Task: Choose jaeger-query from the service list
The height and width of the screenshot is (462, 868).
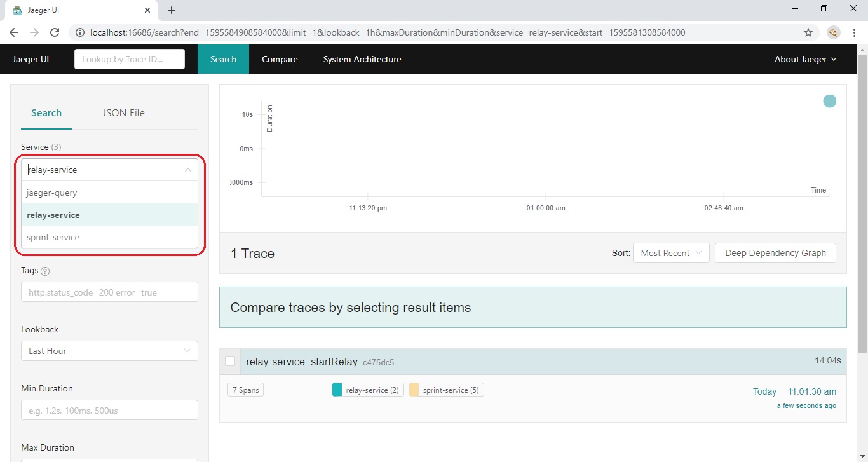Action: [x=110, y=193]
